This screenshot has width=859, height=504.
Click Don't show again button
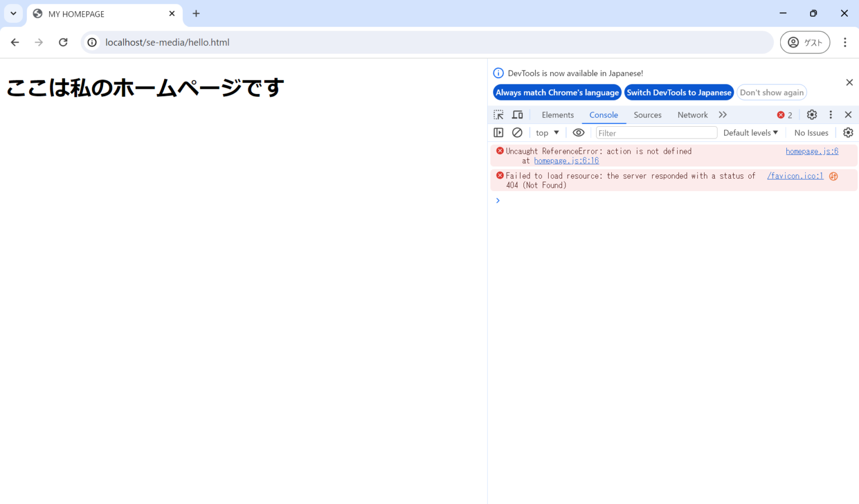[772, 93]
